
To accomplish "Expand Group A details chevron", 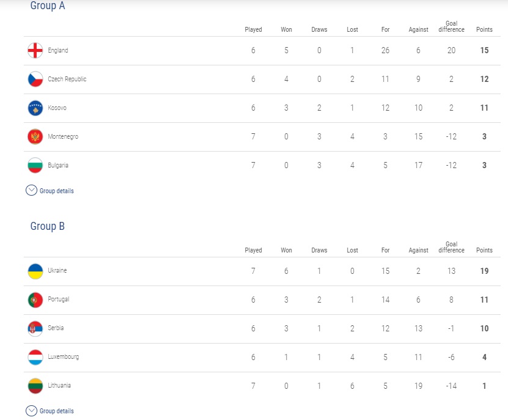I will click(31, 190).
